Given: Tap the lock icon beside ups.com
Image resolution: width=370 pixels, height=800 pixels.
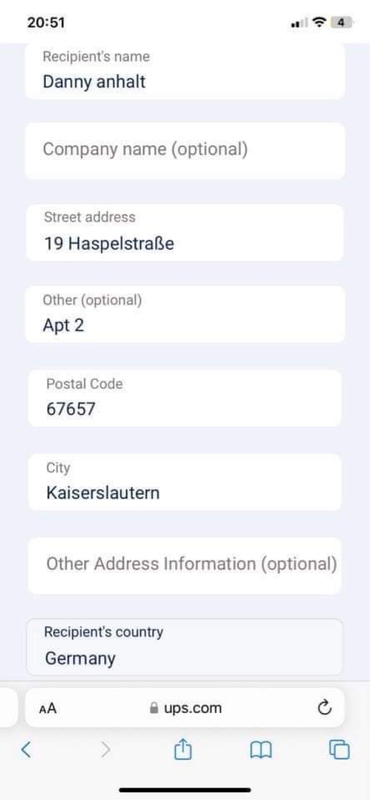Looking at the screenshot, I should (x=154, y=708).
